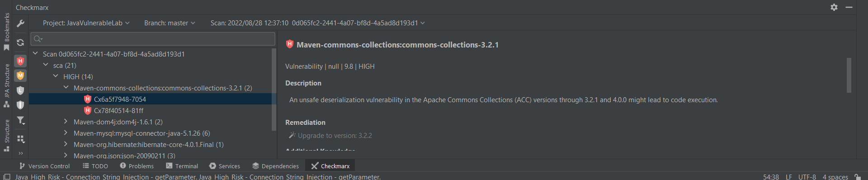Open the filter funnel icon menu
Screen dimensions: 868x180
[x=20, y=120]
